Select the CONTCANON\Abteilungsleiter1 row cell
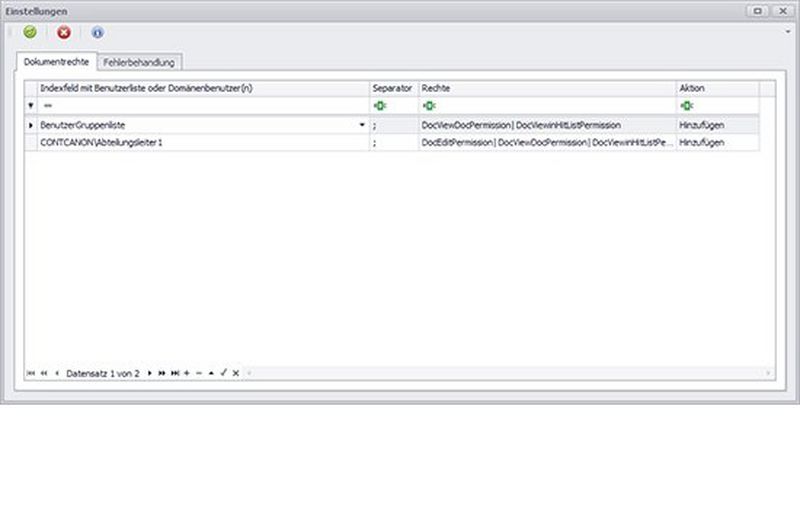The height and width of the screenshot is (530, 800). pos(200,143)
